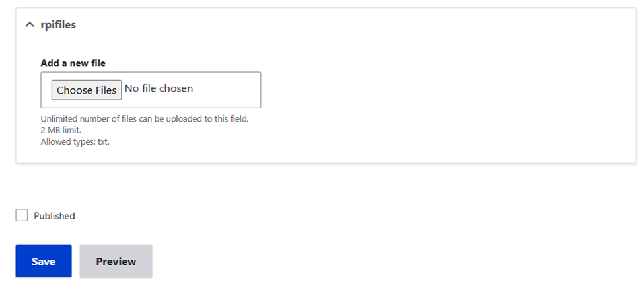Click the grey Preview button's label text
The image size is (644, 282).
coord(116,262)
